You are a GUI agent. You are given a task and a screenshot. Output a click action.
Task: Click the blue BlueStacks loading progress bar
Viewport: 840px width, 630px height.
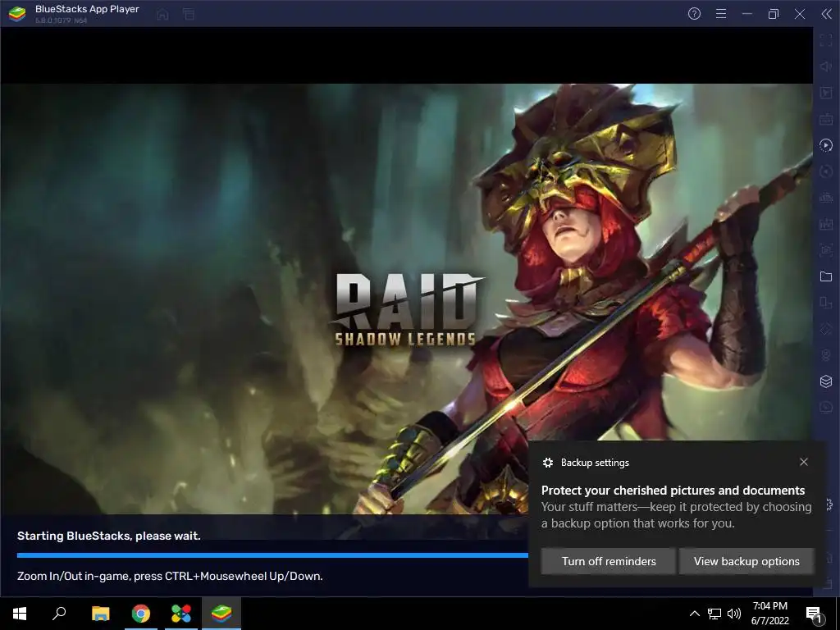tap(272, 555)
